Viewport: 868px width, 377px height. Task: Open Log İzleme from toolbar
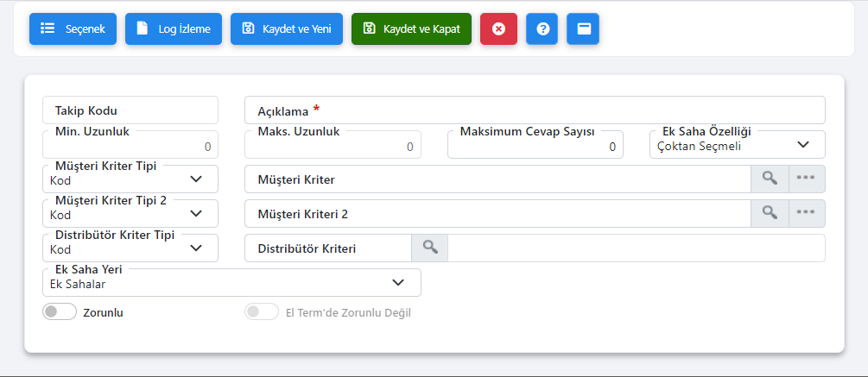(x=174, y=28)
